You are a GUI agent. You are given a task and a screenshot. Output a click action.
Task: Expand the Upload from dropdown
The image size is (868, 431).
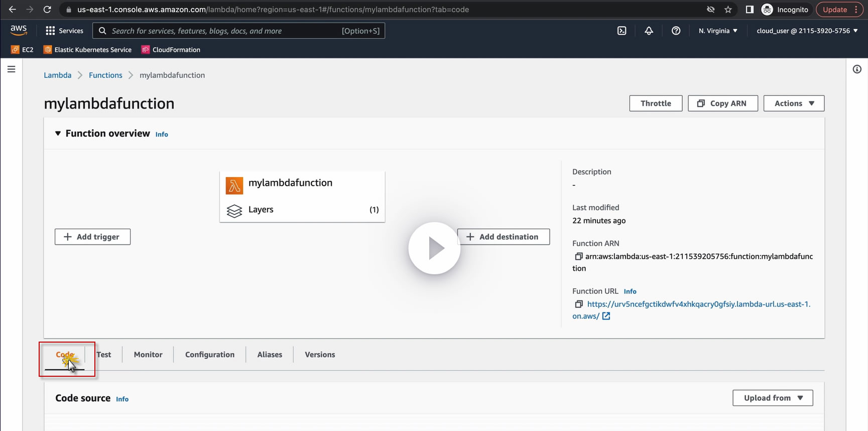pyautogui.click(x=773, y=398)
